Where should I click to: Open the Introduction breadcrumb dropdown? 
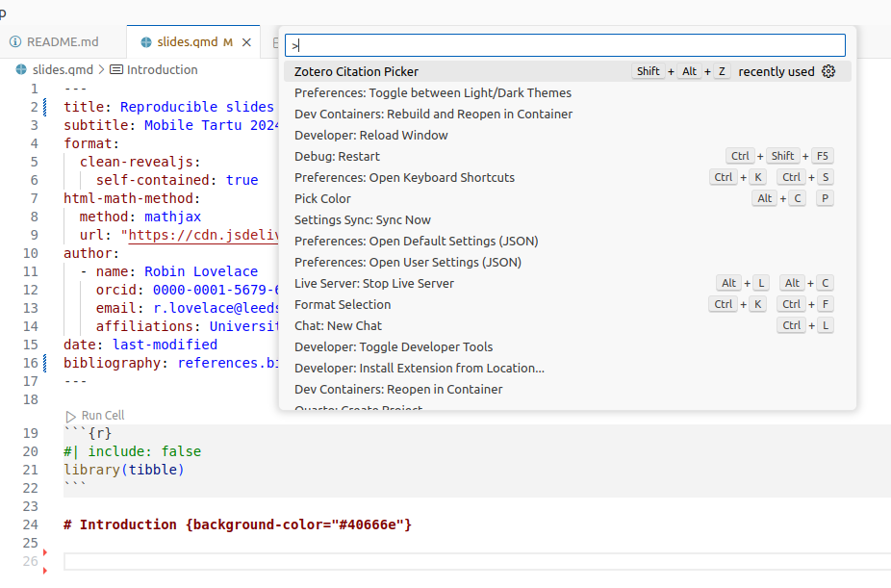(162, 69)
